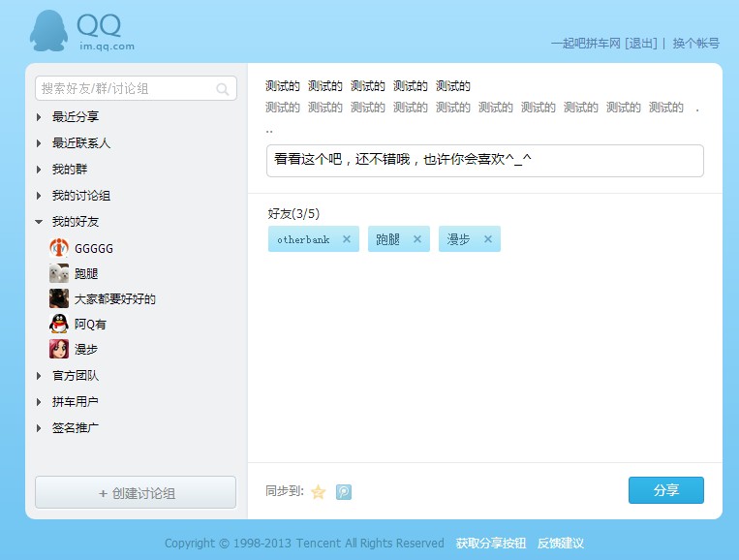739x560 pixels.
Task: Toggle sync to Tencent Weibo icon
Action: pos(344,492)
